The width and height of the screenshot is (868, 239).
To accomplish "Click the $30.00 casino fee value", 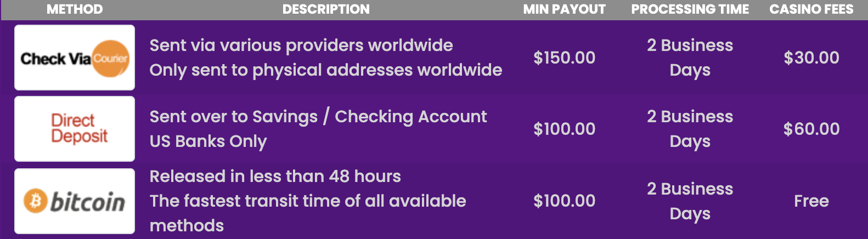I will click(x=811, y=58).
